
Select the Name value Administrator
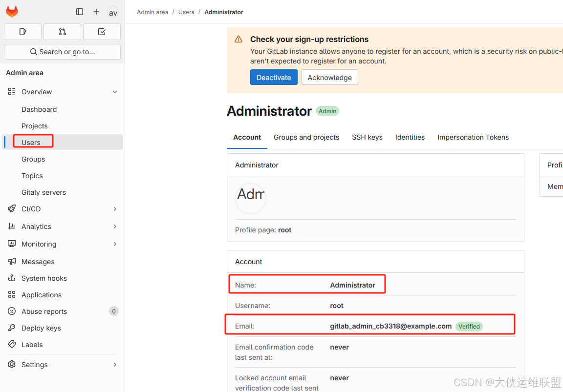click(352, 285)
